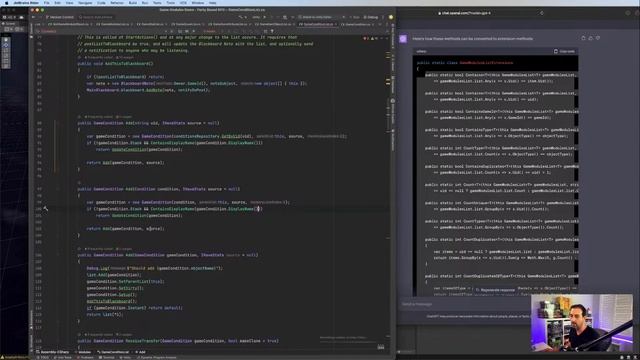640x360 pixels.
Task: Open the Tests menu
Action: tap(157, 3)
